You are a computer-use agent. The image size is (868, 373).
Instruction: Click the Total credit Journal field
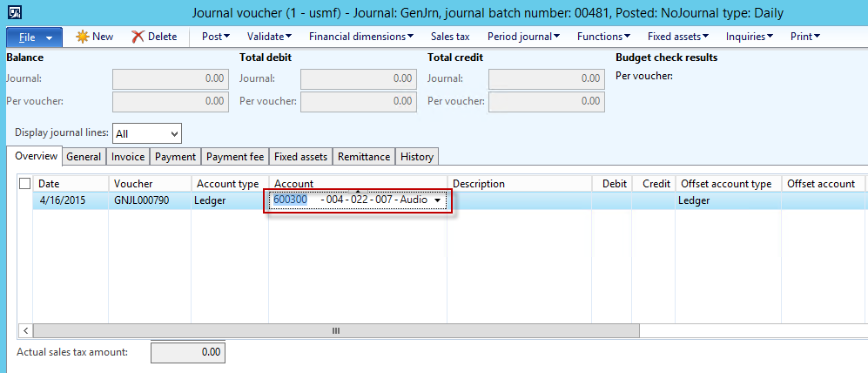(547, 78)
